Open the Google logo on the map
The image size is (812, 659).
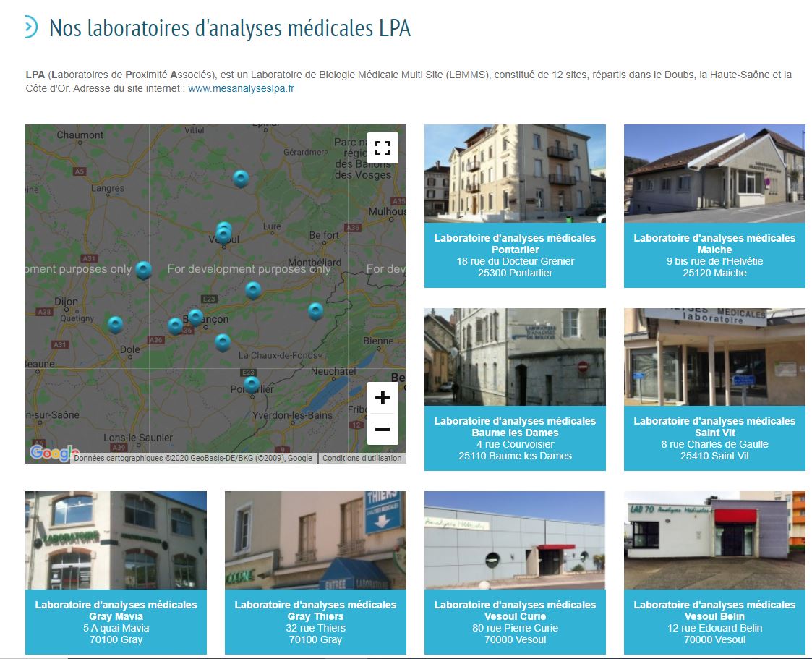[54, 453]
